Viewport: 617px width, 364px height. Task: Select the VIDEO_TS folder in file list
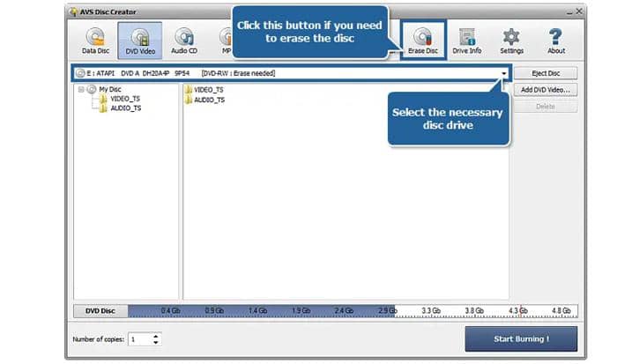click(204, 90)
